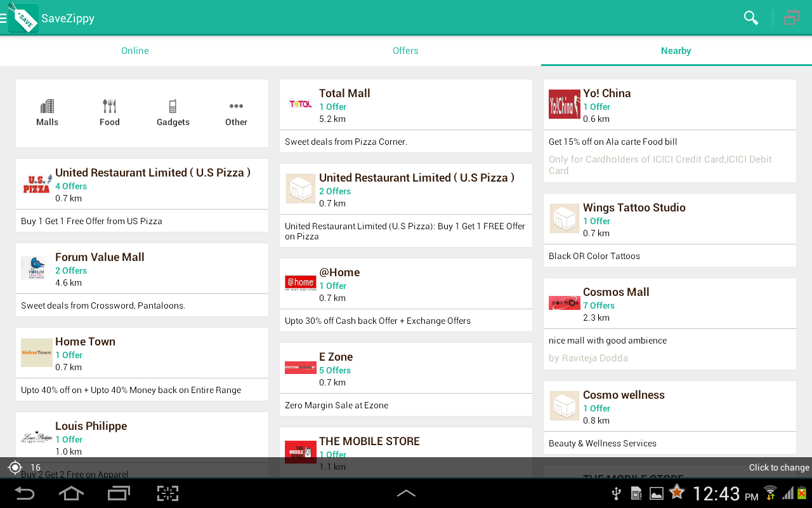The width and height of the screenshot is (812, 508).
Task: Open the 1 Offer link for Yo! China
Action: (596, 107)
